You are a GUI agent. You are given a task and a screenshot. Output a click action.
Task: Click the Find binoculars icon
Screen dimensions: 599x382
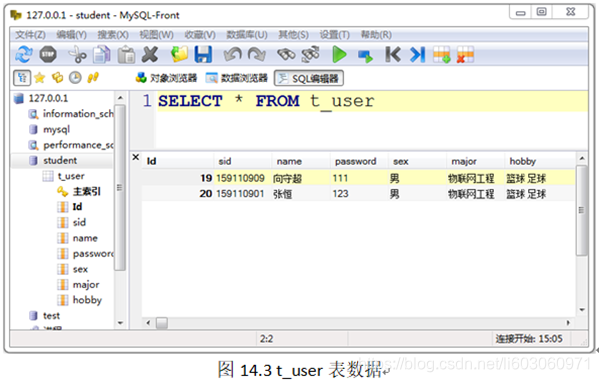(286, 55)
